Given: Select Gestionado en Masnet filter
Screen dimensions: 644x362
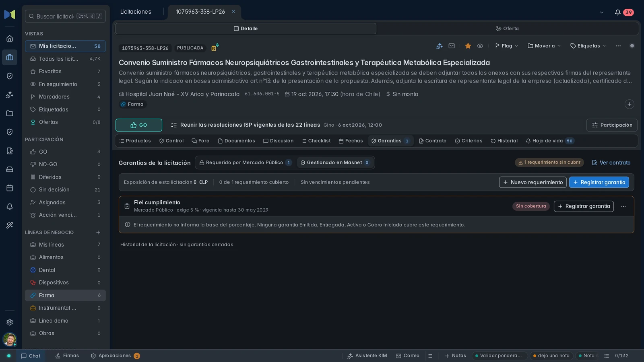Looking at the screenshot, I should point(335,162).
